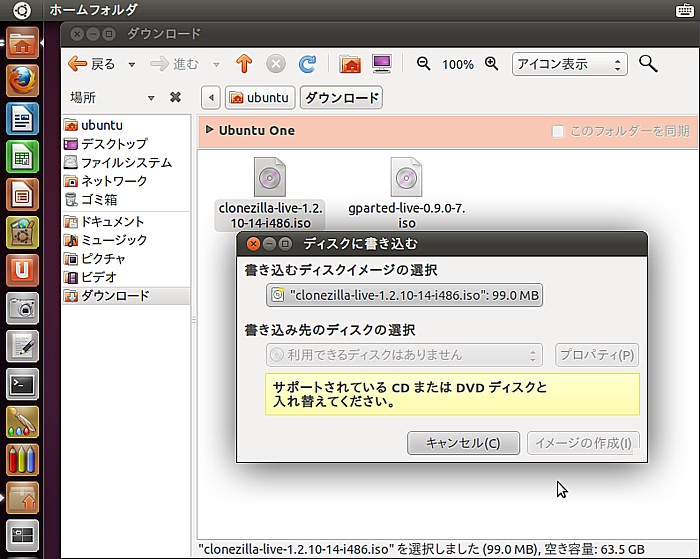The height and width of the screenshot is (559, 700).
Task: Click the Stop loading icon
Action: [x=276, y=64]
